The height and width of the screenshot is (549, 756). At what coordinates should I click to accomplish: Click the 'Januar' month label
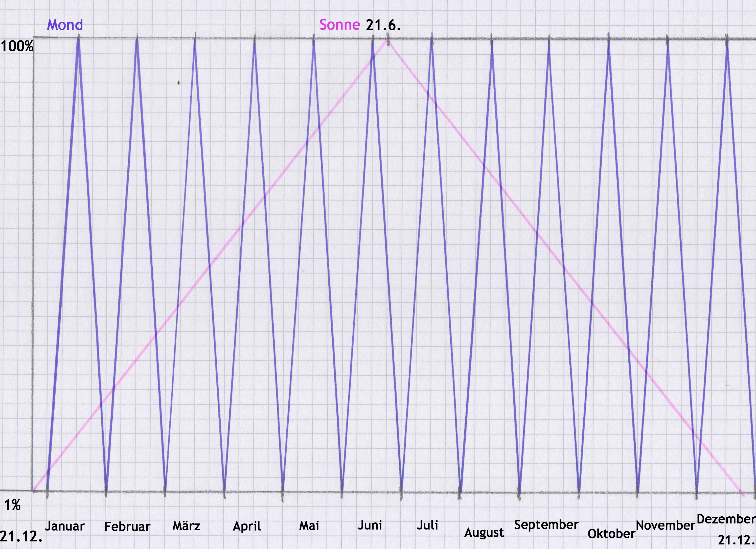click(x=65, y=526)
